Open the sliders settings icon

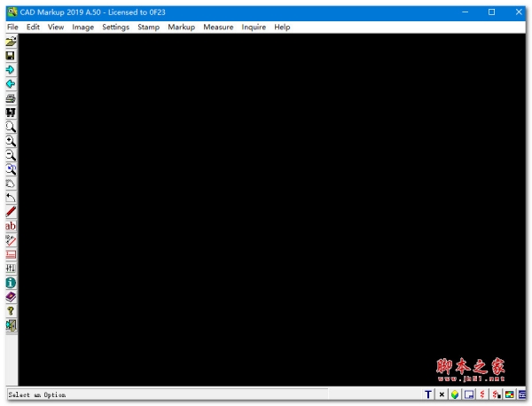11,269
